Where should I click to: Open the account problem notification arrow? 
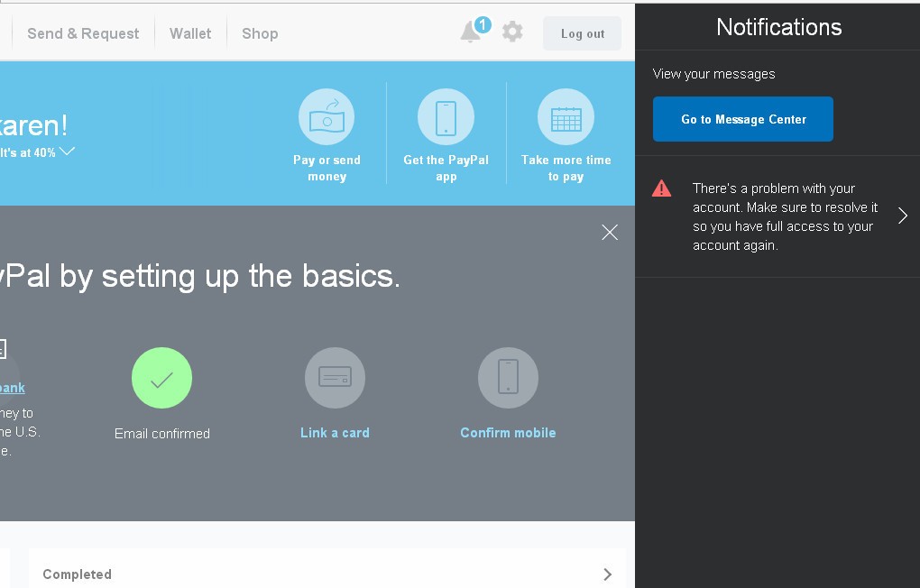(903, 216)
